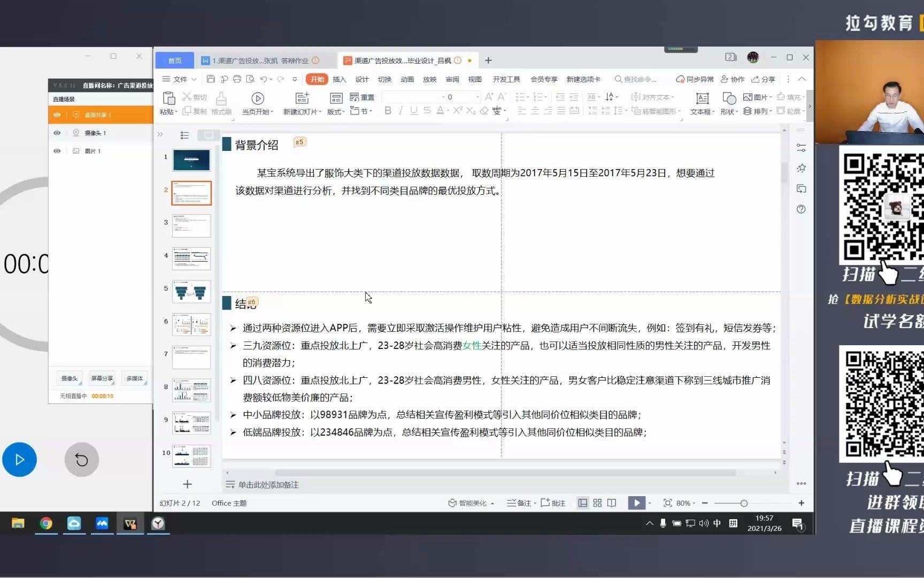Switch to slide sorter grid view icon
The width and height of the screenshot is (924, 578).
597,503
